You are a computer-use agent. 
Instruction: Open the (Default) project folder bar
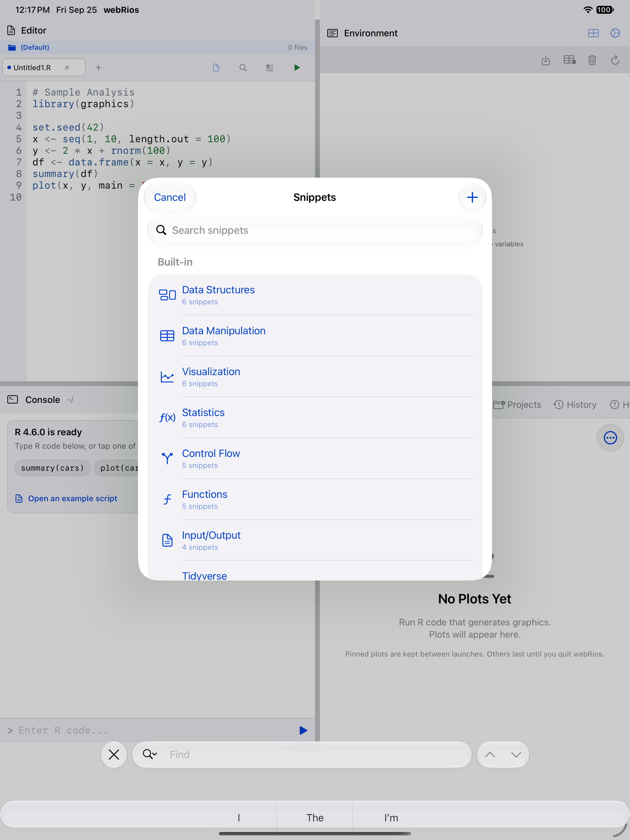[157, 48]
